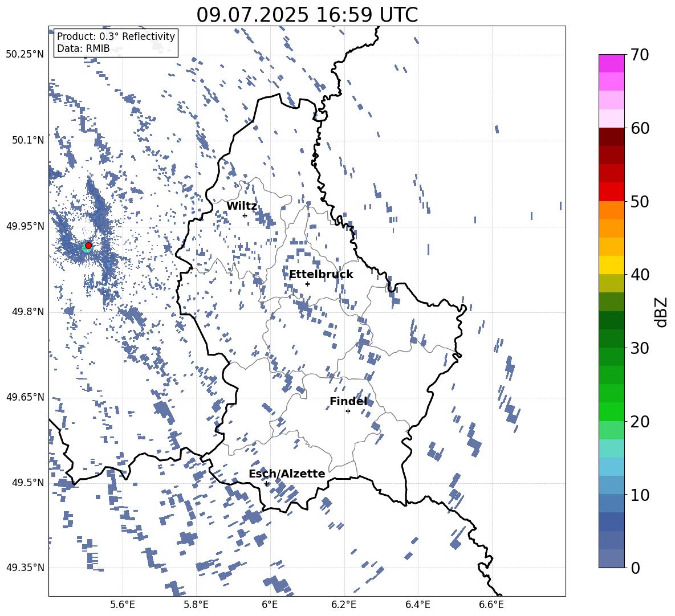Click the Esch/Alzette city label
Viewport: 675px width, 616px height.
(x=287, y=474)
